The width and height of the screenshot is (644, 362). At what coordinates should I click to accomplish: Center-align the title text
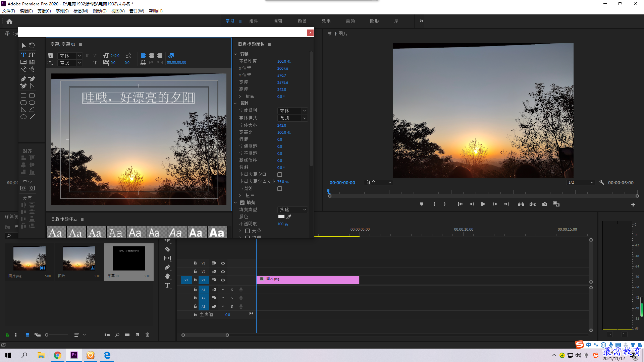coord(152,56)
